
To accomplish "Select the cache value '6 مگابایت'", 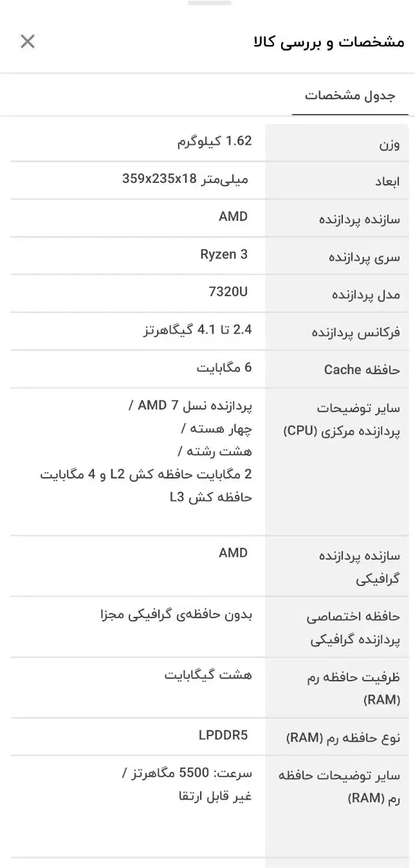I will (x=224, y=367).
